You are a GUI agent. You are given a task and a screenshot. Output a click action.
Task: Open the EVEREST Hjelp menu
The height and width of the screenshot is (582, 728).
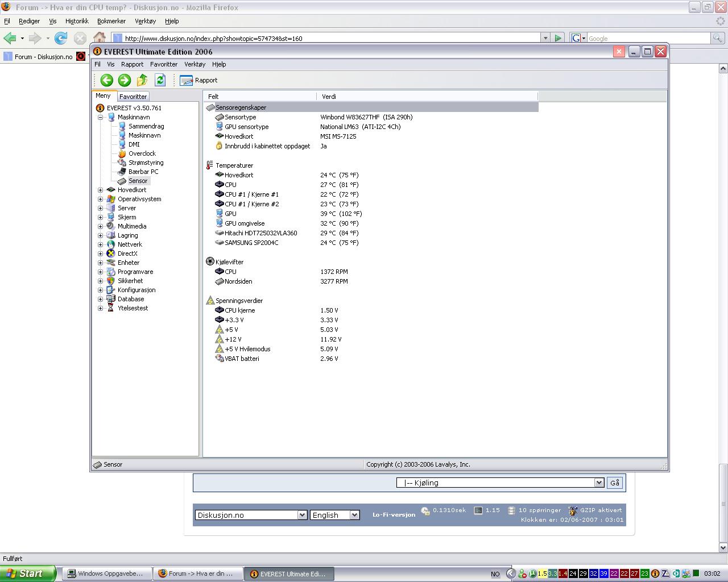(x=219, y=64)
